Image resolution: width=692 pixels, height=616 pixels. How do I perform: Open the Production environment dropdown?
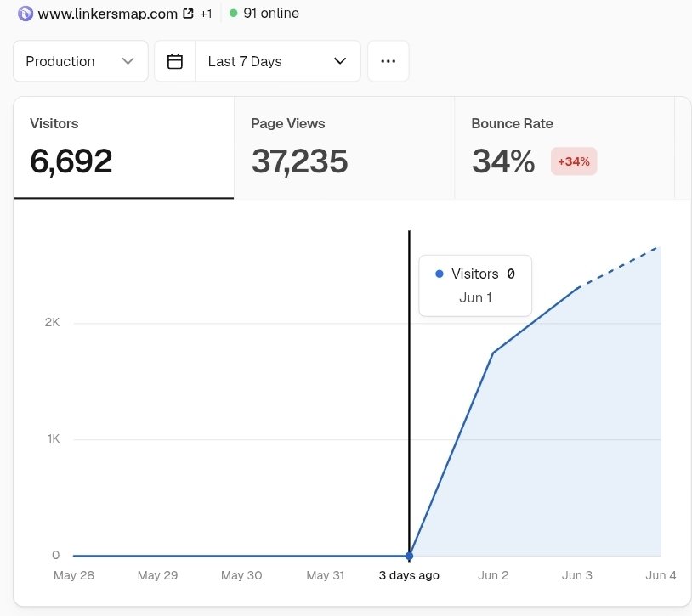click(x=80, y=61)
